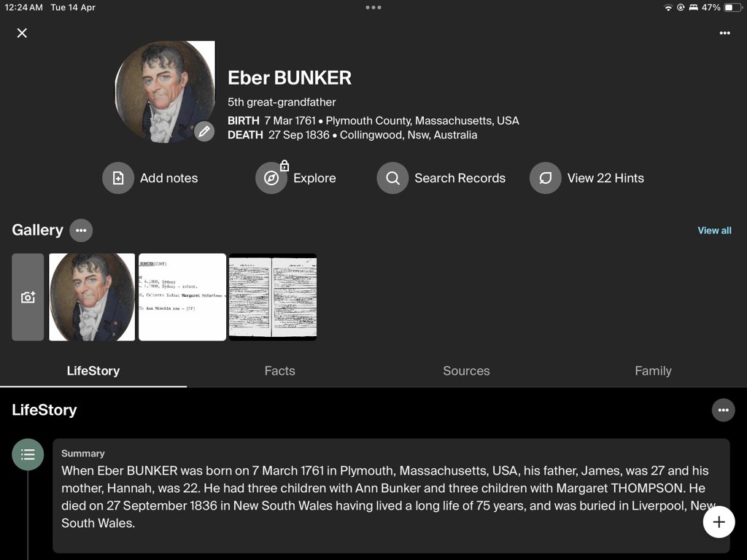Switch to the Sources tab

coord(466,371)
